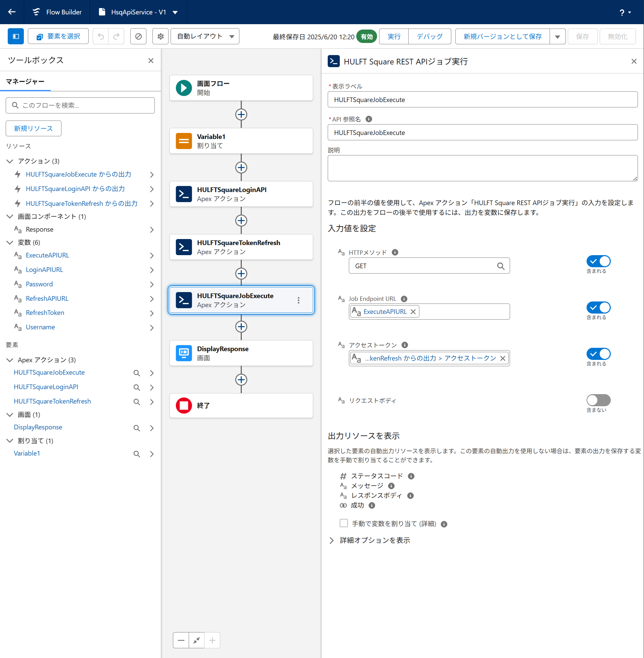Click the redo arrow icon

[117, 36]
